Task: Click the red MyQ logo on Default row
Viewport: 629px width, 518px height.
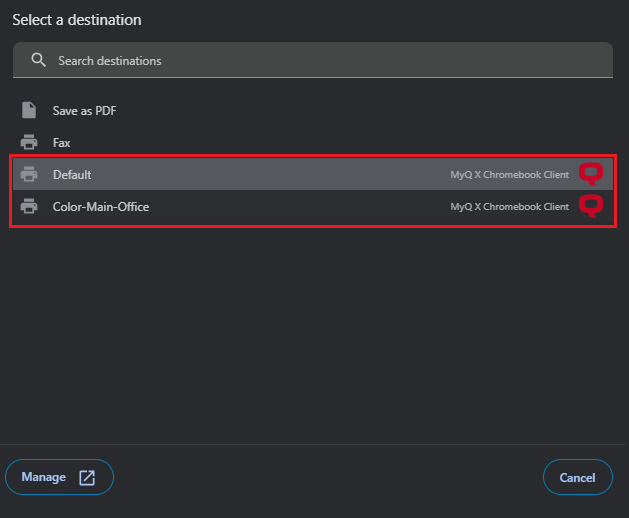Action: pyautogui.click(x=592, y=175)
